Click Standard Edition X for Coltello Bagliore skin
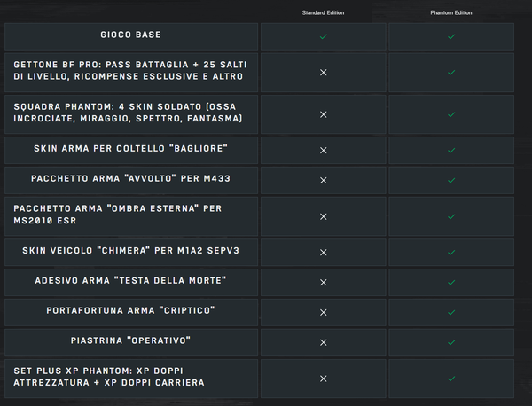 [324, 149]
